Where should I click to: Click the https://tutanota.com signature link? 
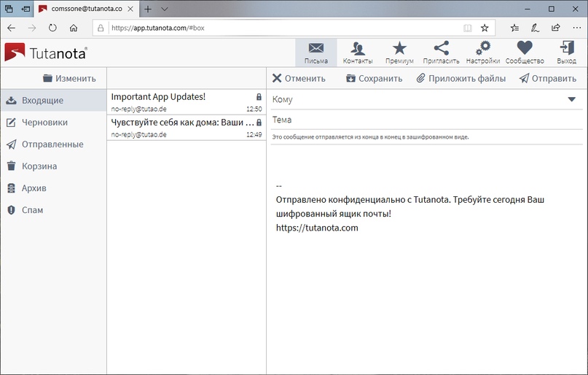pyautogui.click(x=317, y=228)
